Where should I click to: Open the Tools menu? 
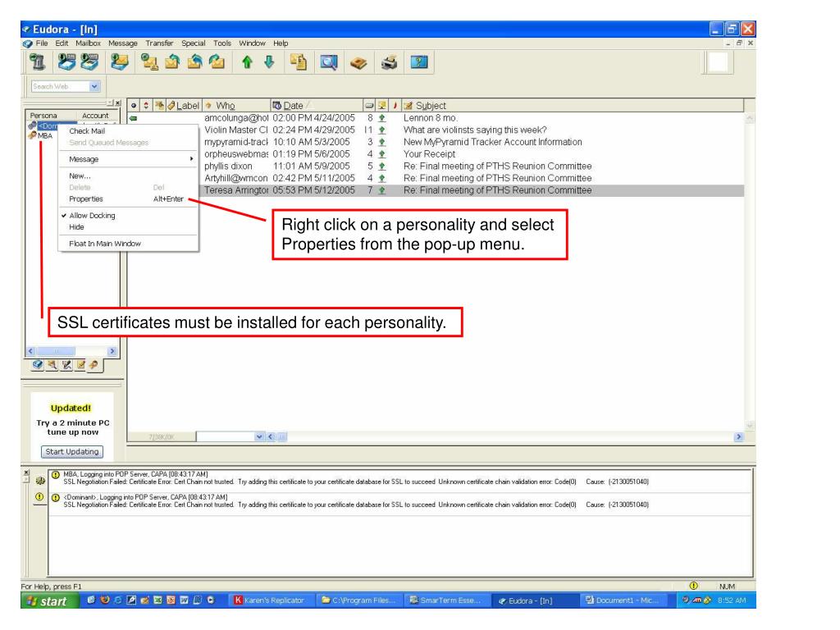221,43
